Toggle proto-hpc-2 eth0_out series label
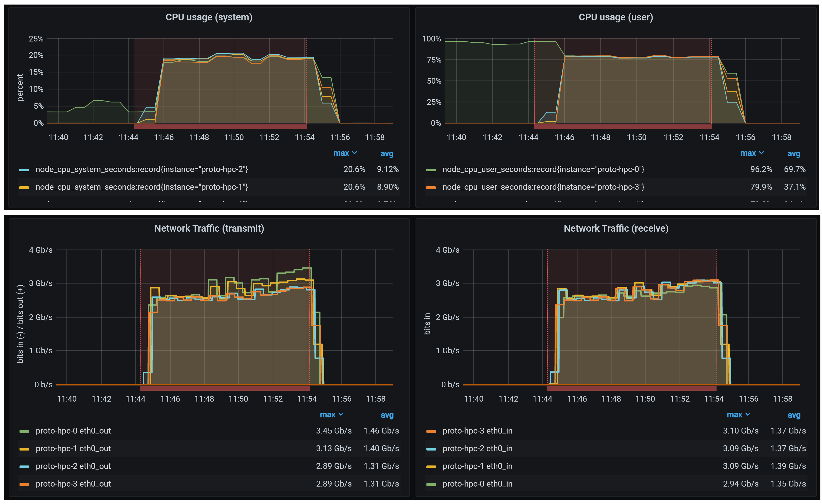The image size is (822, 504). click(73, 466)
